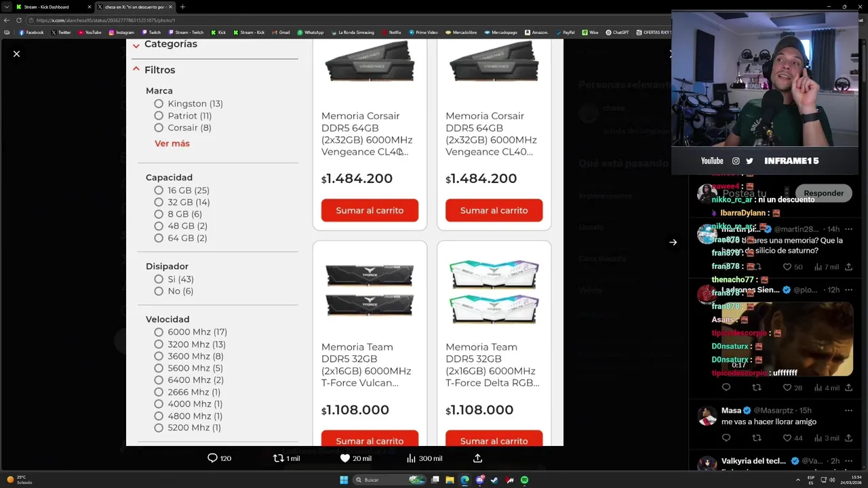Open the Gmail bookmark
The width and height of the screenshot is (868, 488).
280,33
